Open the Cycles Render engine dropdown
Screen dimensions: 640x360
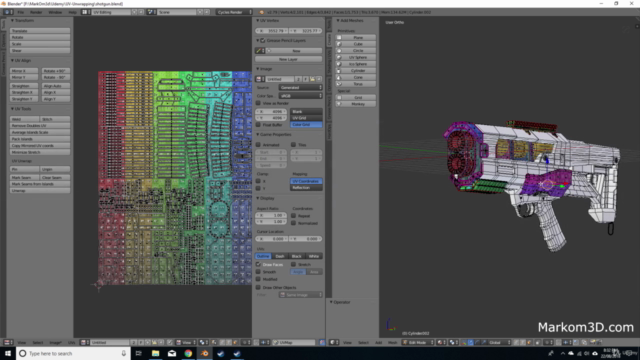click(234, 12)
